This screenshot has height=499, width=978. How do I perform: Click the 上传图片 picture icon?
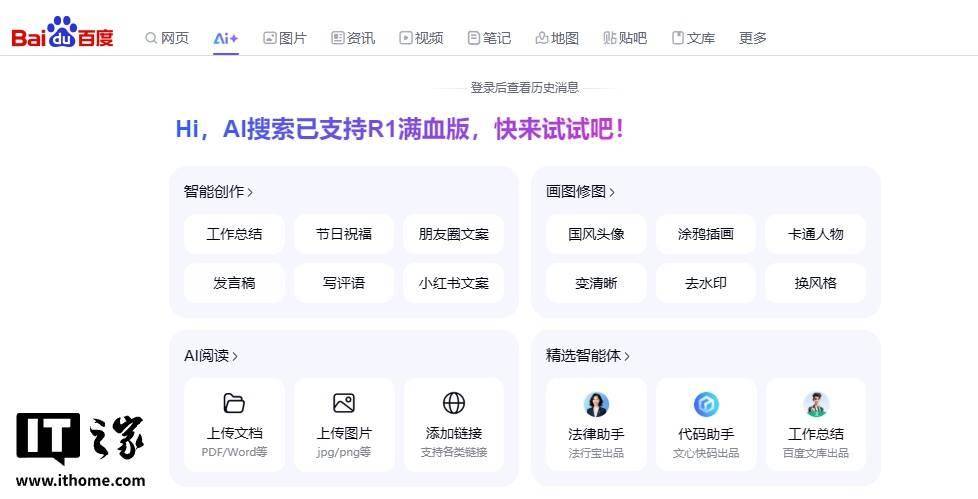(x=344, y=404)
